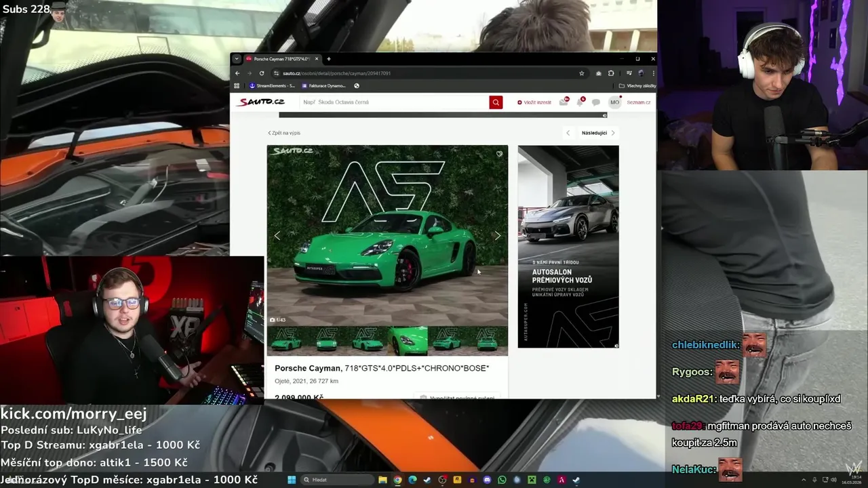Open the Fakturace Dynamo bookmark
This screenshot has height=488, width=868.
323,86
